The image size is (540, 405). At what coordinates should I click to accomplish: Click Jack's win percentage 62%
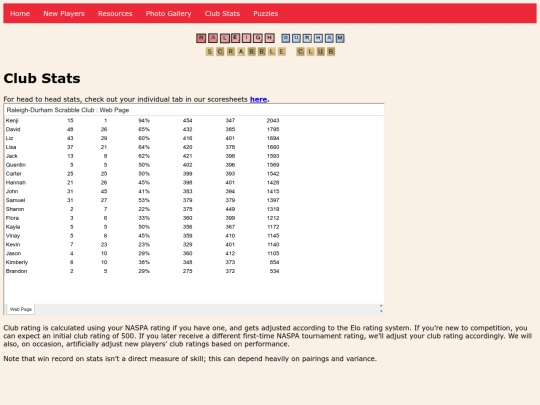pyautogui.click(x=144, y=156)
